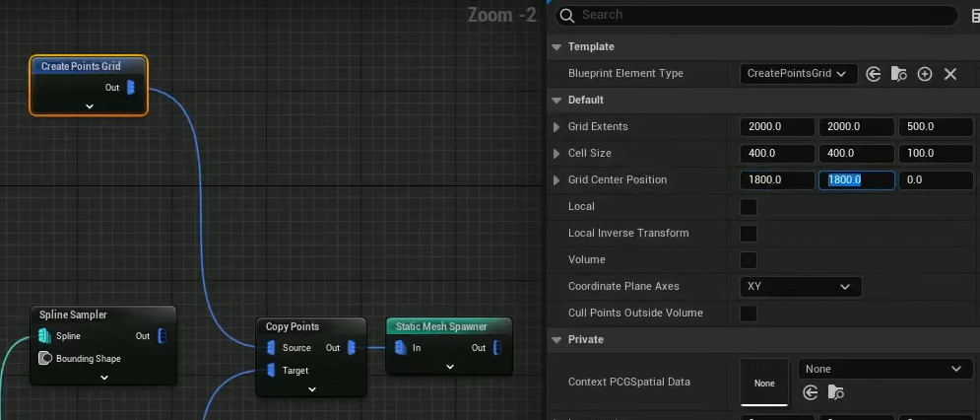Click the Target pin on Copy Points
This screenshot has height=420, width=980.
pos(271,371)
